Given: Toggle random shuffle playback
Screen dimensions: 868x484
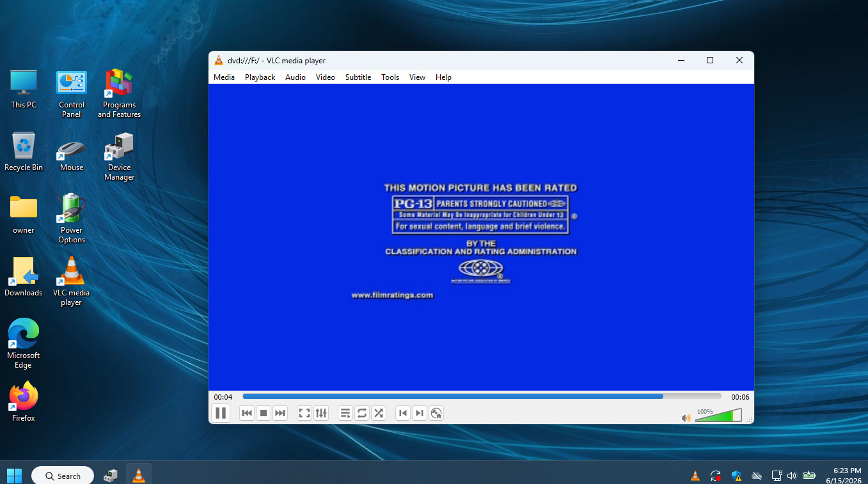Looking at the screenshot, I should pos(379,413).
